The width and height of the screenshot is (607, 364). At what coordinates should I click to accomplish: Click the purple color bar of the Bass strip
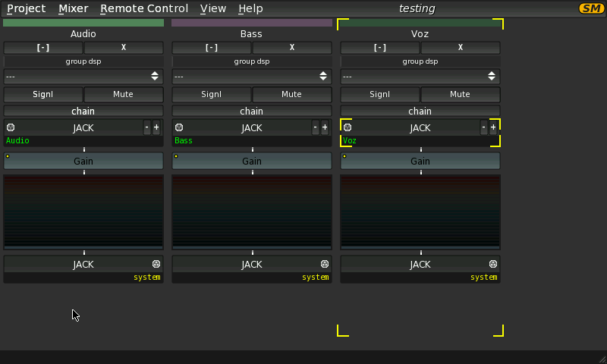252,23
